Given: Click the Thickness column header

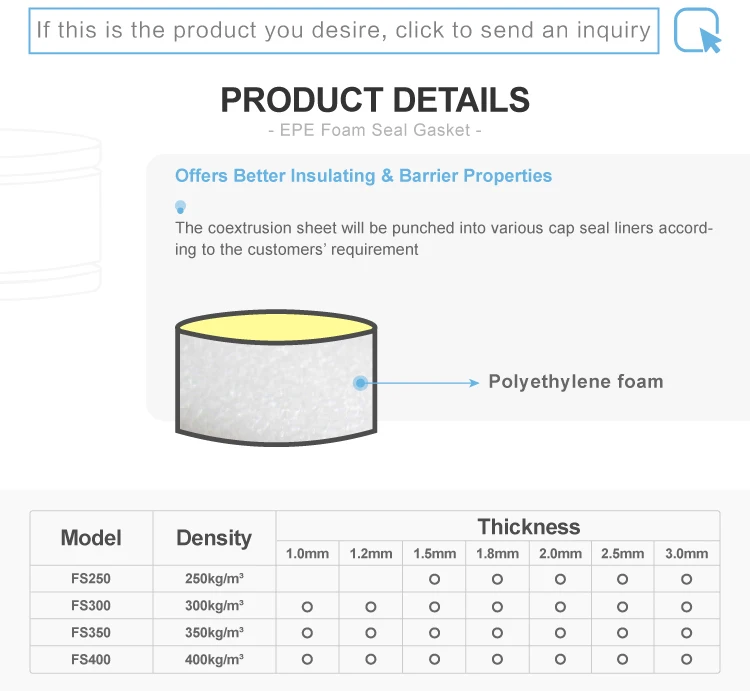Looking at the screenshot, I should 528,526.
